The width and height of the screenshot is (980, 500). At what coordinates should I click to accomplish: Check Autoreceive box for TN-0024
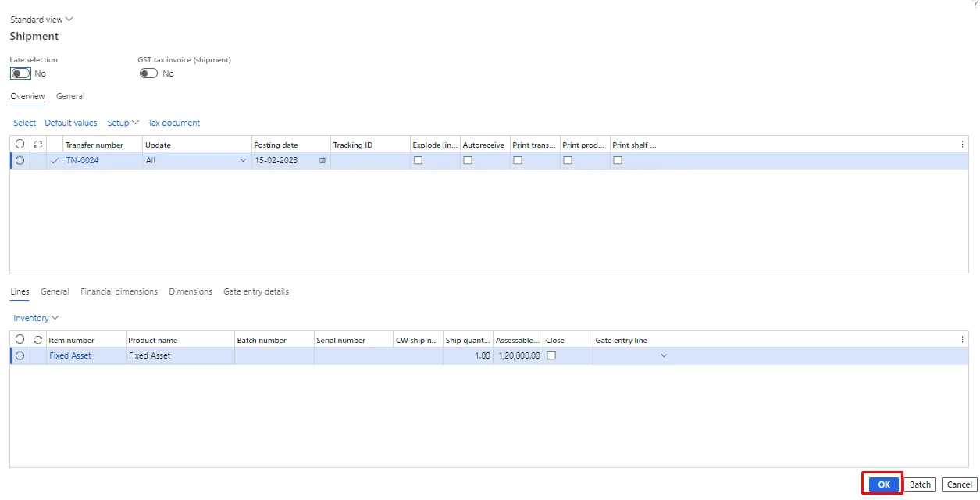tap(468, 160)
